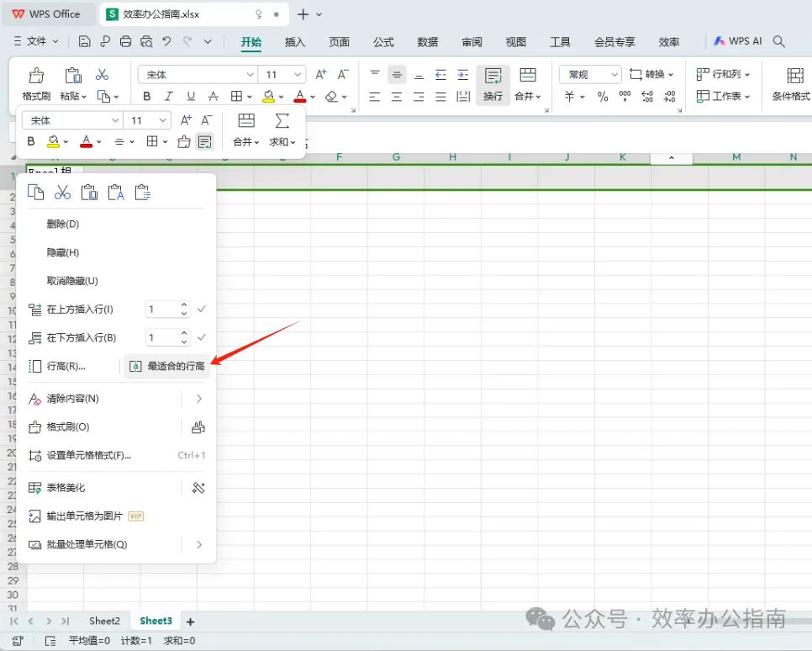Image resolution: width=812 pixels, height=651 pixels.
Task: Open Conditional Formatting (条件格式)
Action: pos(793,84)
